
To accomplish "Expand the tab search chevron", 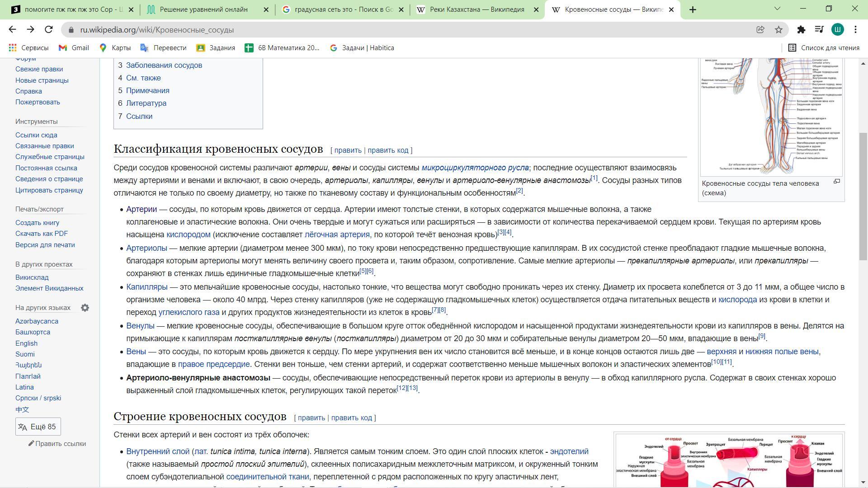I will pos(778,9).
